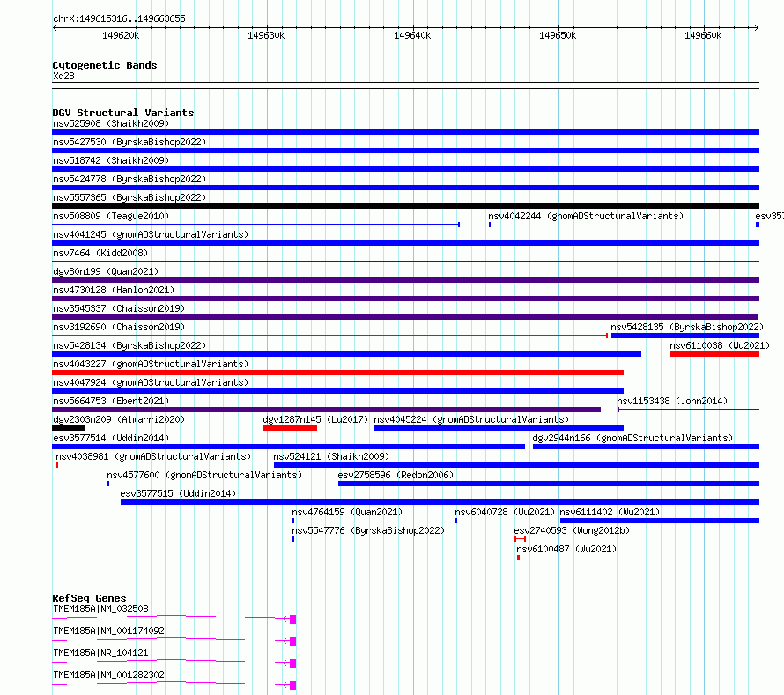Select the black bar under nsv5557365 (ByrskaBishop2022)
The width and height of the screenshot is (784, 695).
point(405,206)
